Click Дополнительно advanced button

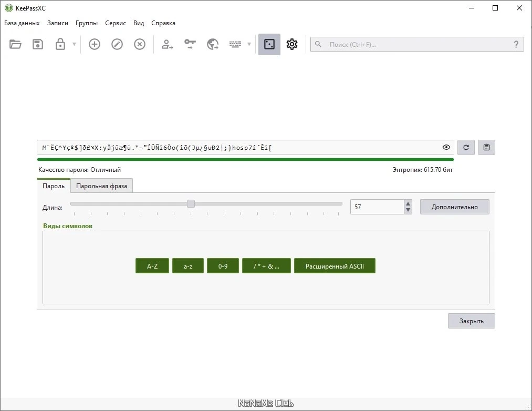tap(455, 207)
